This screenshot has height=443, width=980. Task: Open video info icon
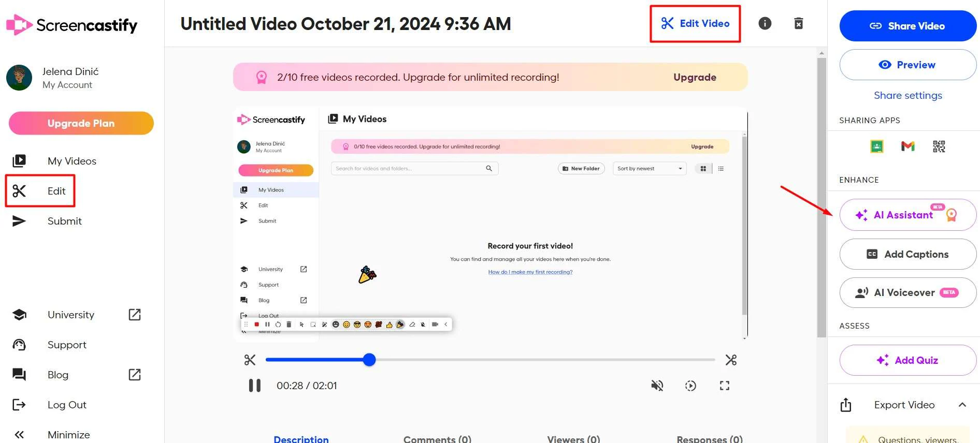point(765,23)
